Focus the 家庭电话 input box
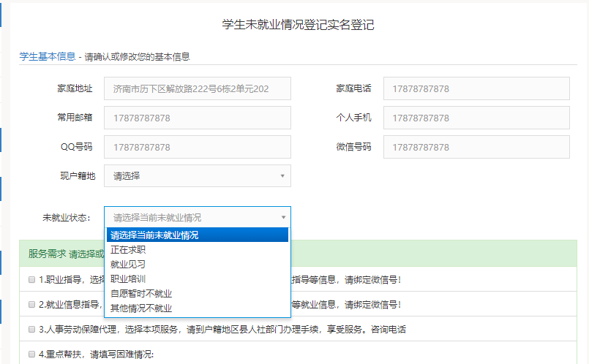The height and width of the screenshot is (364, 589). [476, 88]
